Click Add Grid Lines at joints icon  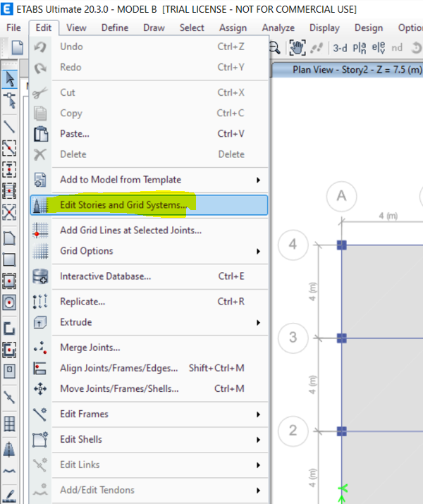pos(40,231)
